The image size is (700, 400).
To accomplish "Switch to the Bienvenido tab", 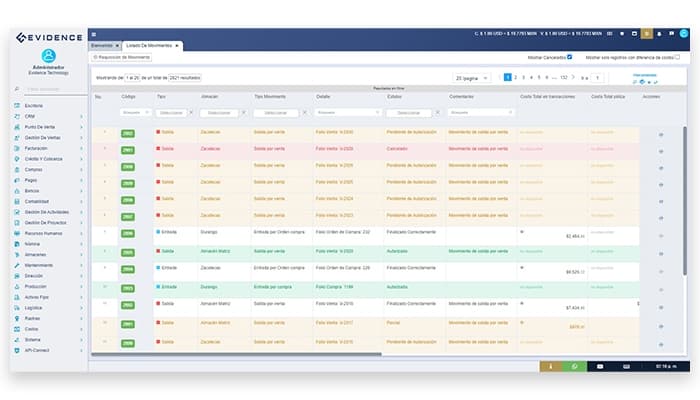I will [102, 45].
